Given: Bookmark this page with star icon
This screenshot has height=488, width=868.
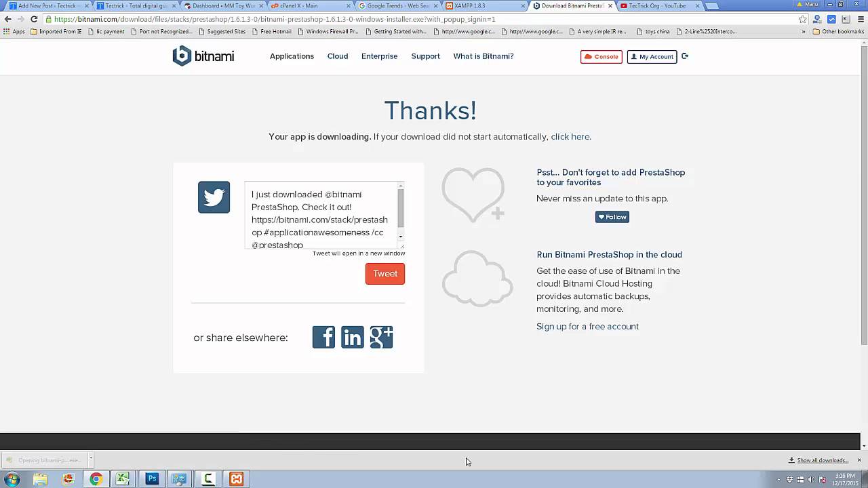Looking at the screenshot, I should (x=803, y=19).
